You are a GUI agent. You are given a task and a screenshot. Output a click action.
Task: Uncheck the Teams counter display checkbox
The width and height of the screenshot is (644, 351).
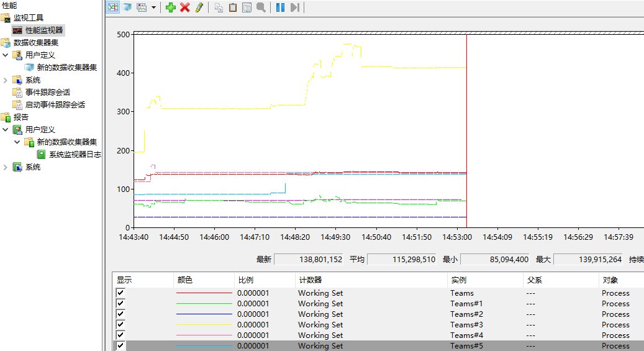pyautogui.click(x=120, y=293)
